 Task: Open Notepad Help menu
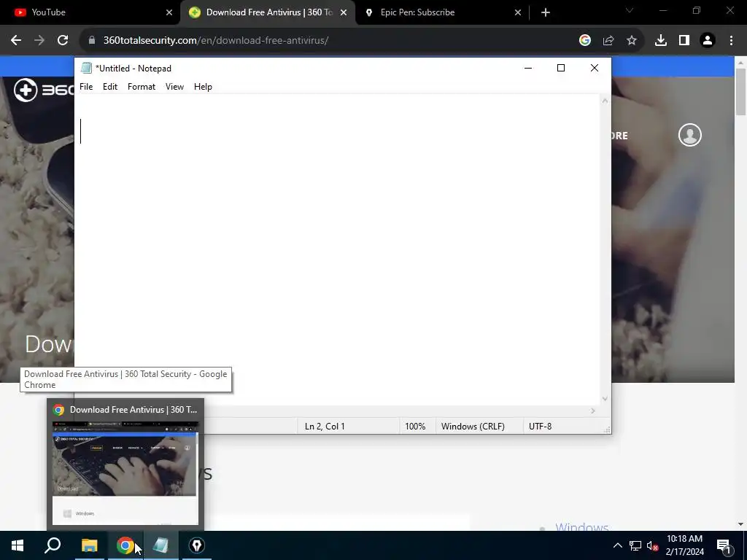(203, 87)
